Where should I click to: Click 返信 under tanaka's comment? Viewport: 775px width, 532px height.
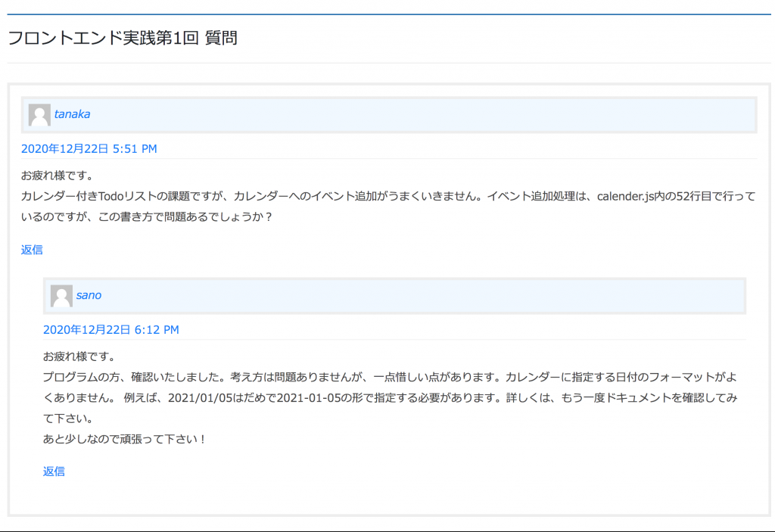pos(32,250)
